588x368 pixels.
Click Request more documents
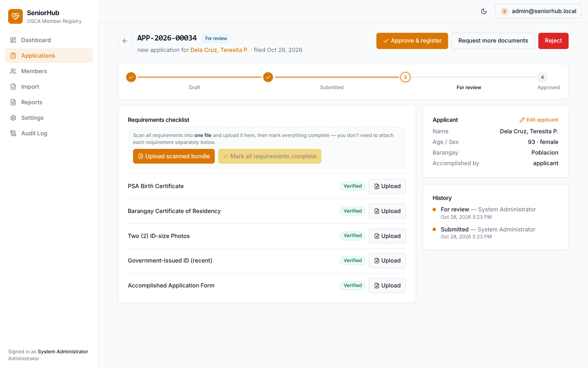coord(493,41)
